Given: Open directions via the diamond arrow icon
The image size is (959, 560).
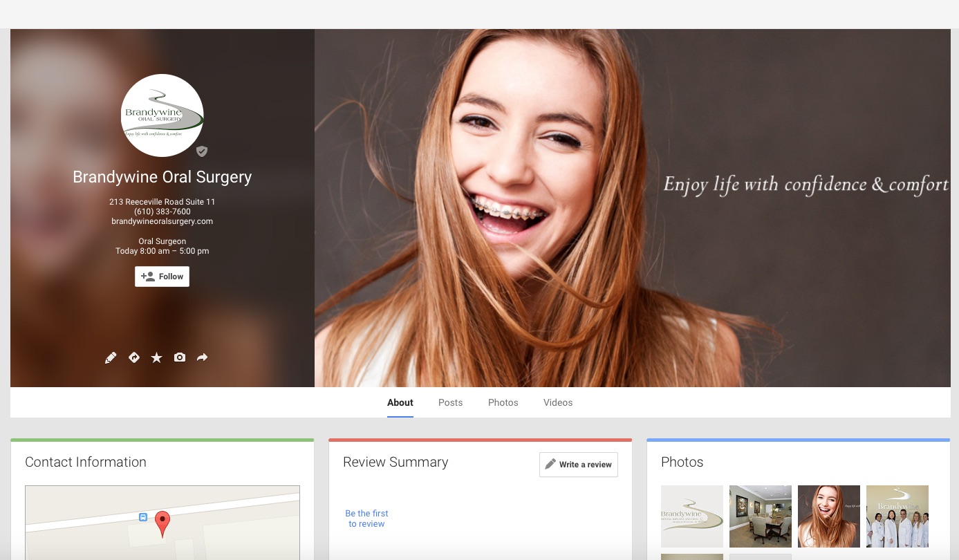Looking at the screenshot, I should 134,357.
